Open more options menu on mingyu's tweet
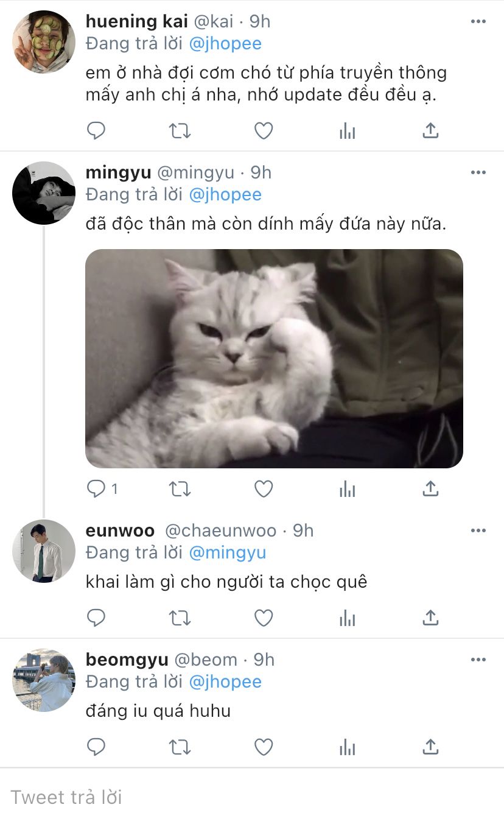This screenshot has width=504, height=824. (478, 172)
